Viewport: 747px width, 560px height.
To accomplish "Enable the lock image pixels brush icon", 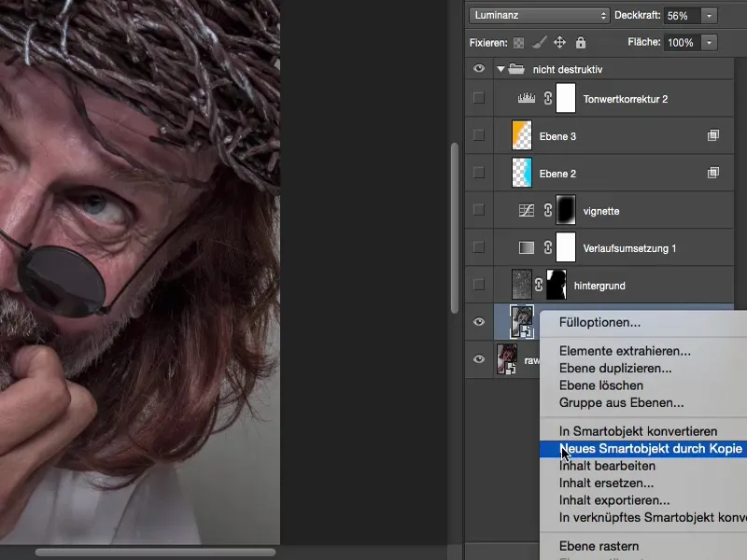I will 539,42.
